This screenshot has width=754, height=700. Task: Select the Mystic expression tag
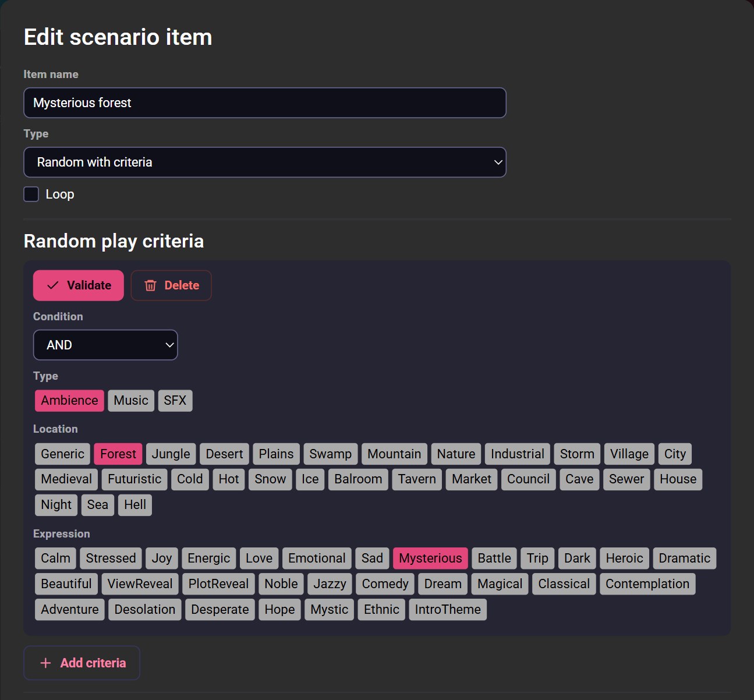click(329, 610)
